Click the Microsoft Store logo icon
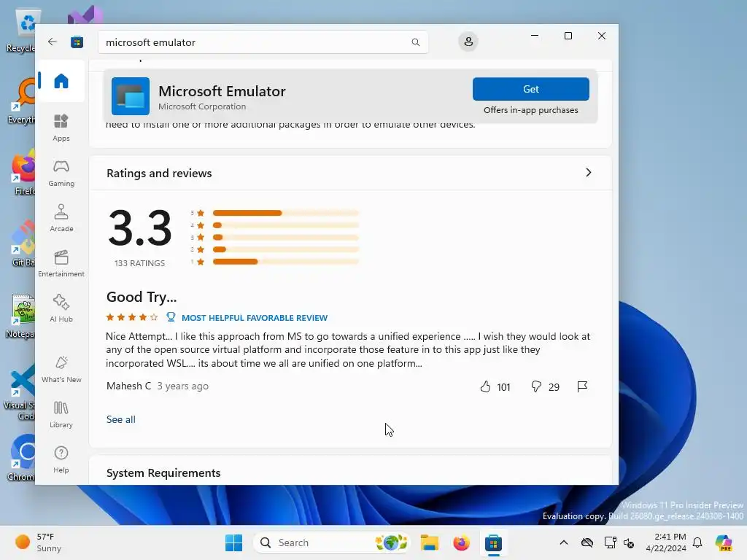The height and width of the screenshot is (560, 747). (77, 42)
